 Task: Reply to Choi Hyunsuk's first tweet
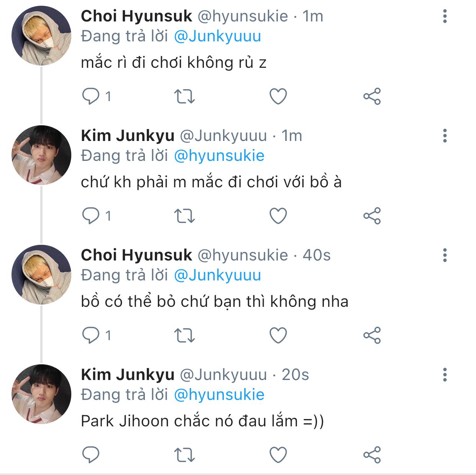tap(91, 96)
